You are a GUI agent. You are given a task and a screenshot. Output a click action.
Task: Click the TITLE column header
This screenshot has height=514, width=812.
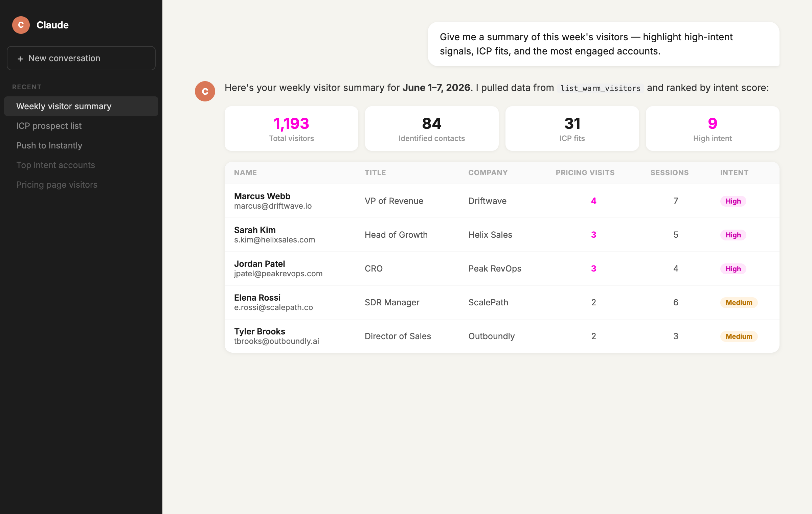click(x=375, y=172)
